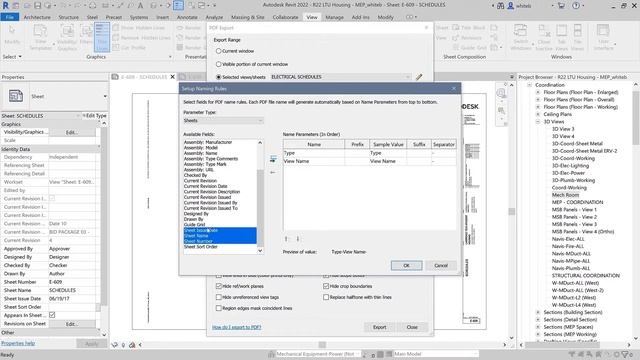Click the help question mark icon

(x=576, y=5)
